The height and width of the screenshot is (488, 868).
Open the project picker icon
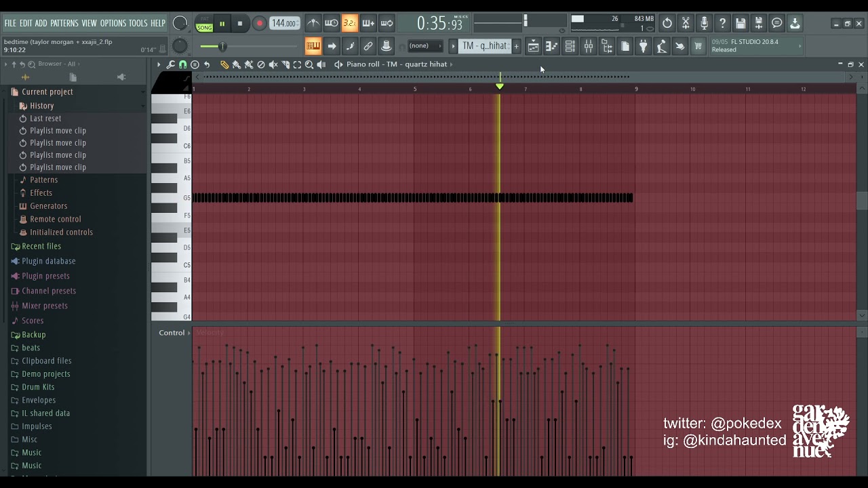(x=625, y=46)
